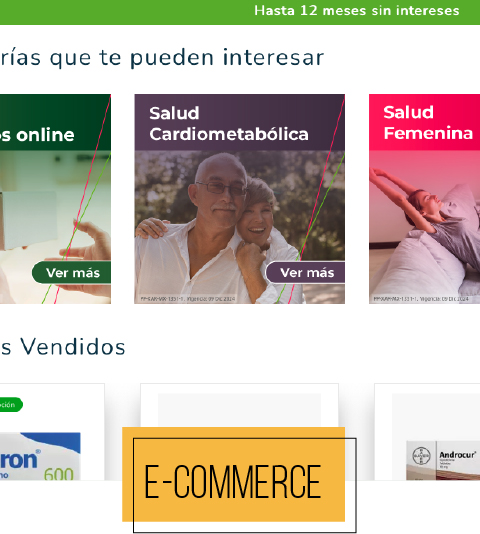Click the te pueden interesar heading

161,57
